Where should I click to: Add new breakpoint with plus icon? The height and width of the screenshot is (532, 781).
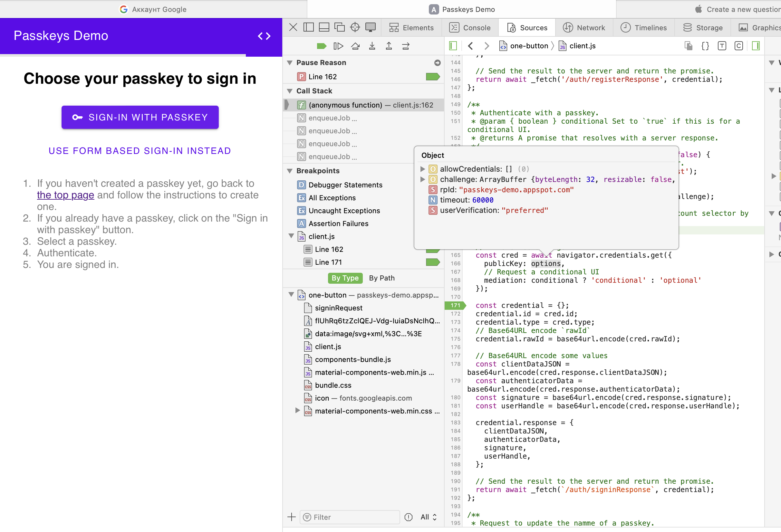click(292, 517)
